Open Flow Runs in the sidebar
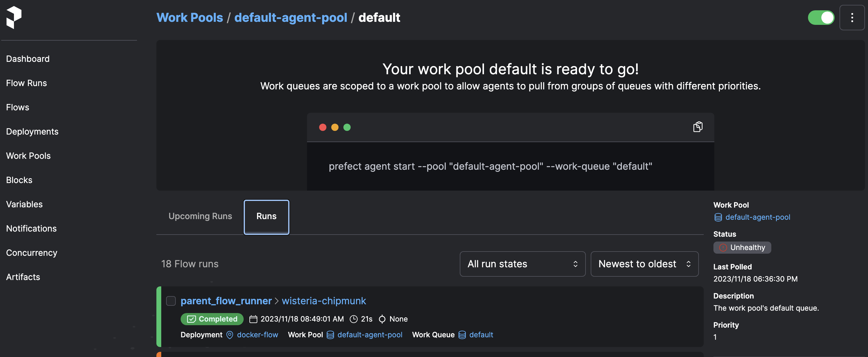Screen dimensions: 868x357 click(26, 83)
